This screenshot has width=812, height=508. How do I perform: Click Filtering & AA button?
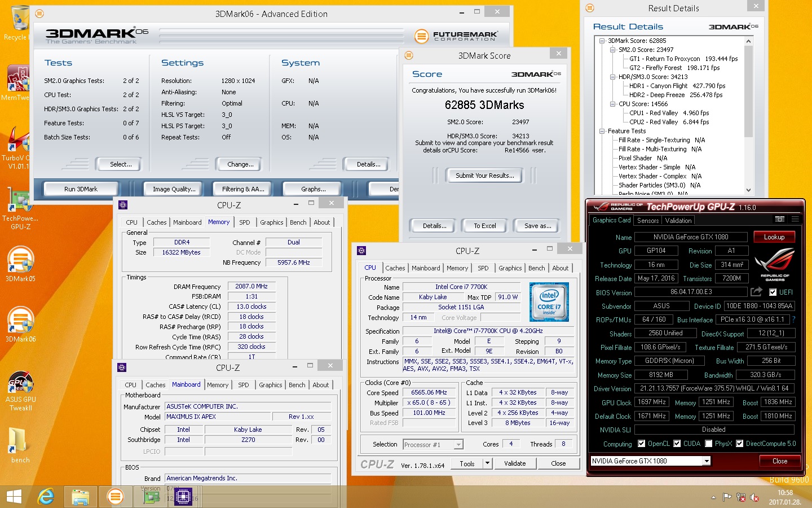243,189
